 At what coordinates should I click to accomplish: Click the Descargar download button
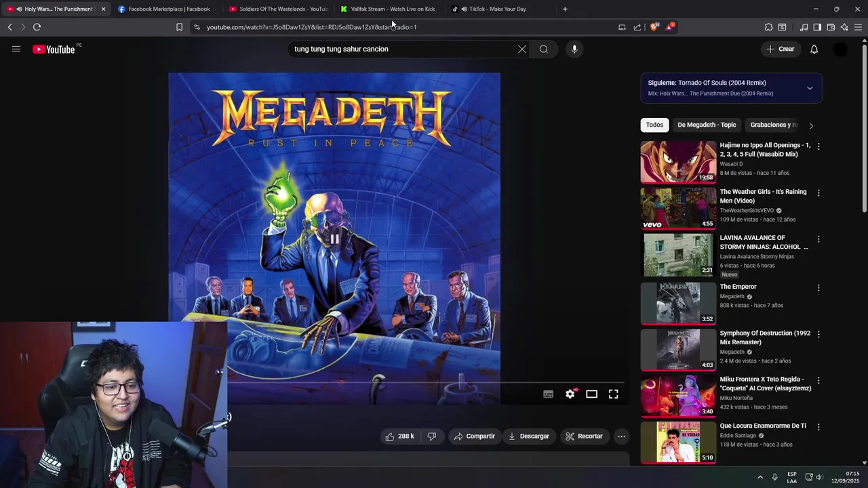click(529, 436)
